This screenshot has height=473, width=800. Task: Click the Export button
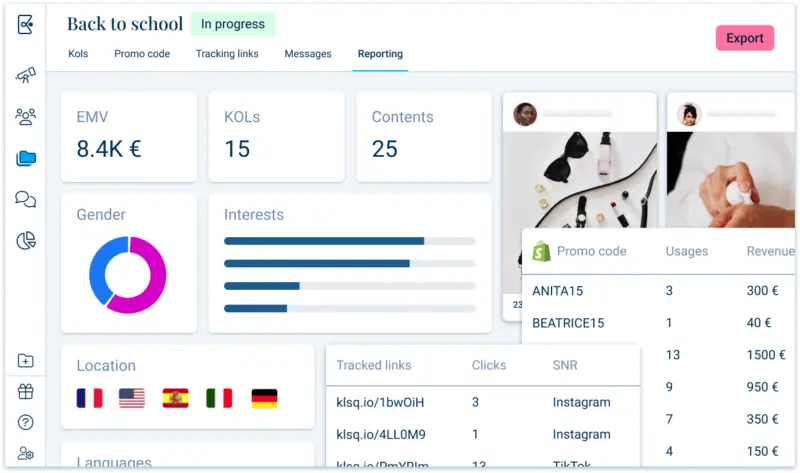coord(744,38)
